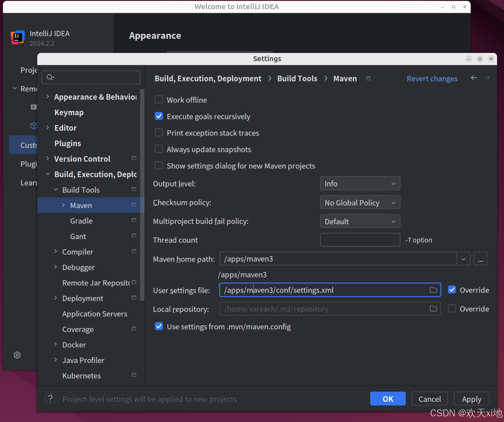Open Maven home path dropdown arrow
This screenshot has height=422, width=504.
463,259
